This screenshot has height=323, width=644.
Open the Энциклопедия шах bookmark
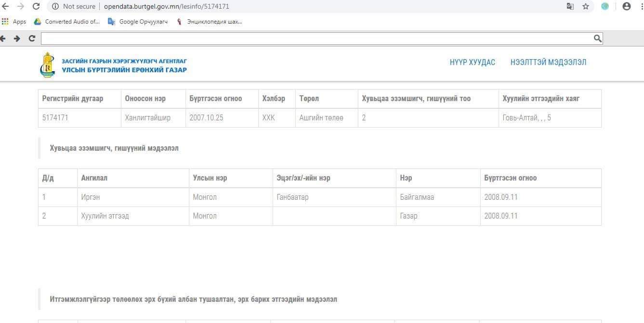pos(210,22)
